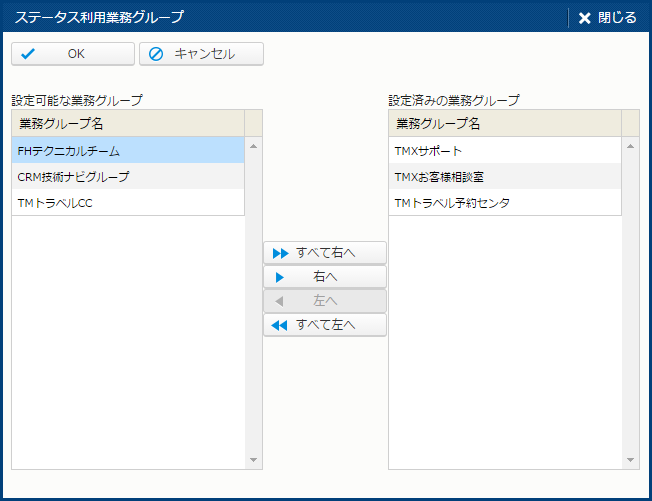This screenshot has width=652, height=501.
Task: Select TMXサポート in the assigned list
Action: (x=505, y=151)
